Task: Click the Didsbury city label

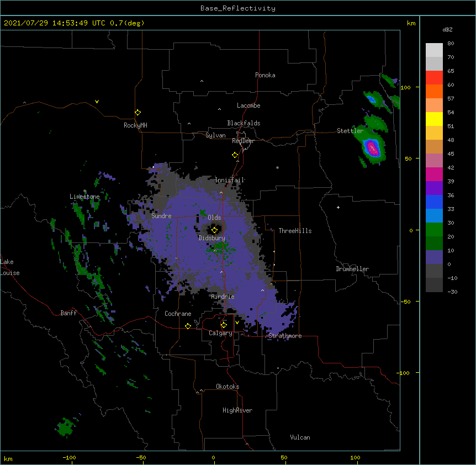Action: pyautogui.click(x=212, y=238)
